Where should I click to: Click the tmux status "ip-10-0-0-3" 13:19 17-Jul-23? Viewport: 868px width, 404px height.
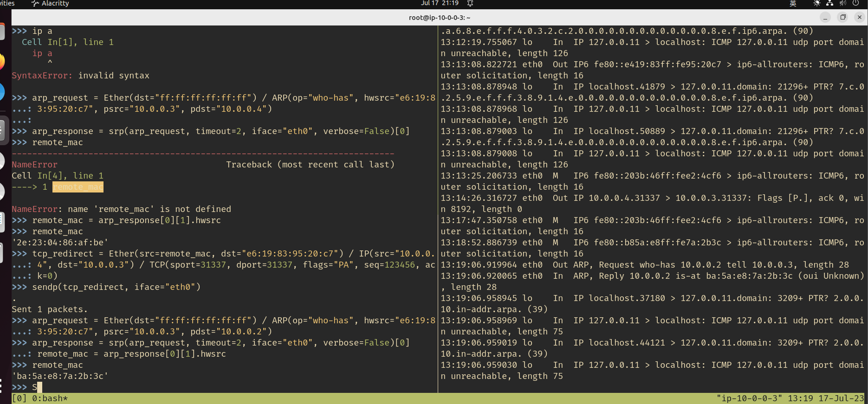click(x=790, y=398)
